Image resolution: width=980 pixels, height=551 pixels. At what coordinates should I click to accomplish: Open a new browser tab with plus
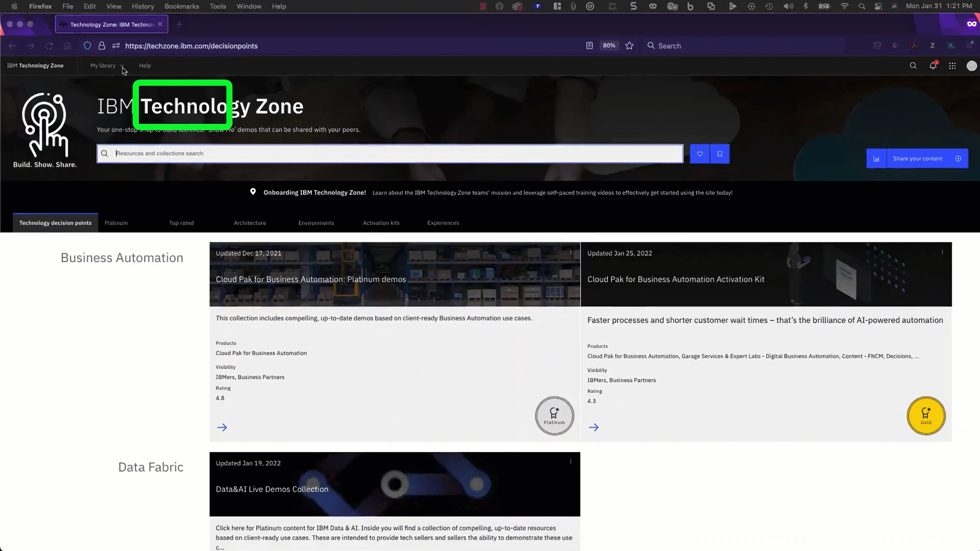point(179,24)
